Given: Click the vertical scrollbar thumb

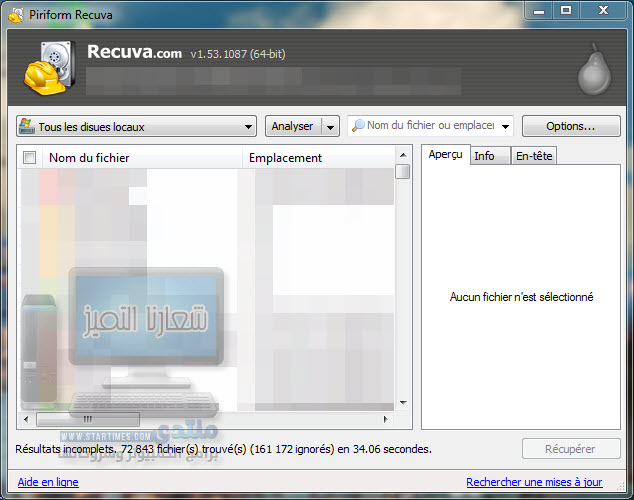Looking at the screenshot, I should tap(403, 171).
